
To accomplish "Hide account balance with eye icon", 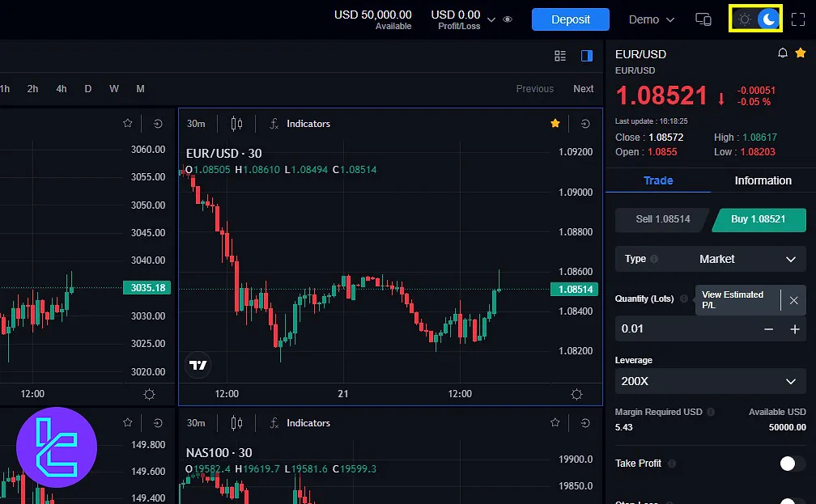I will 508,19.
